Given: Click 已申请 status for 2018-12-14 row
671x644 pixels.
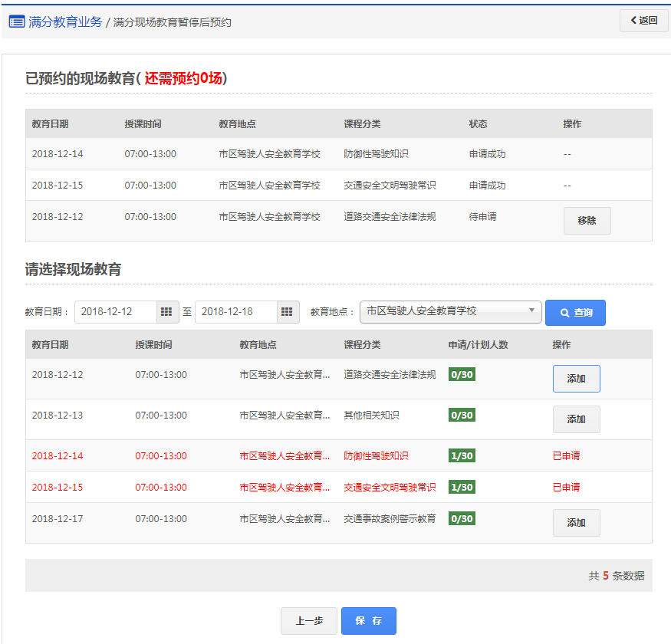Looking at the screenshot, I should (566, 455).
